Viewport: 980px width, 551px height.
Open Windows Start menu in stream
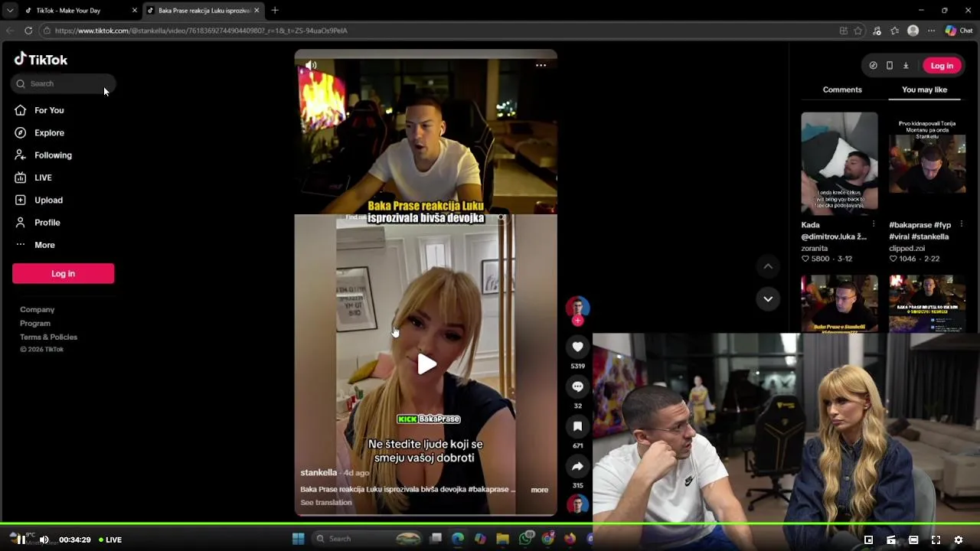click(299, 539)
